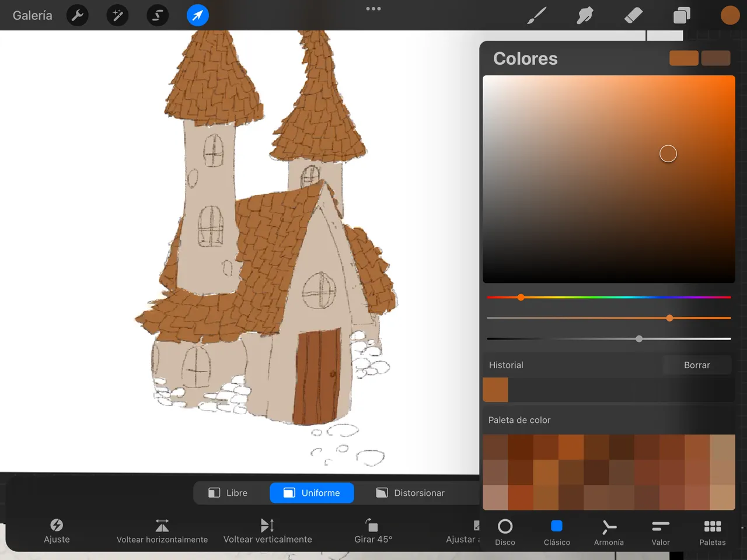Switch to Valor color tab

(661, 533)
